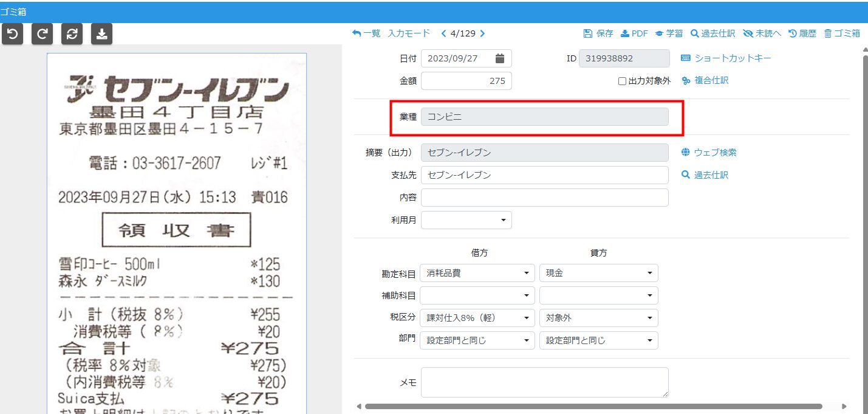The image size is (868, 414).
Task: Rotate receipt image counter-clockwise
Action: [x=12, y=34]
